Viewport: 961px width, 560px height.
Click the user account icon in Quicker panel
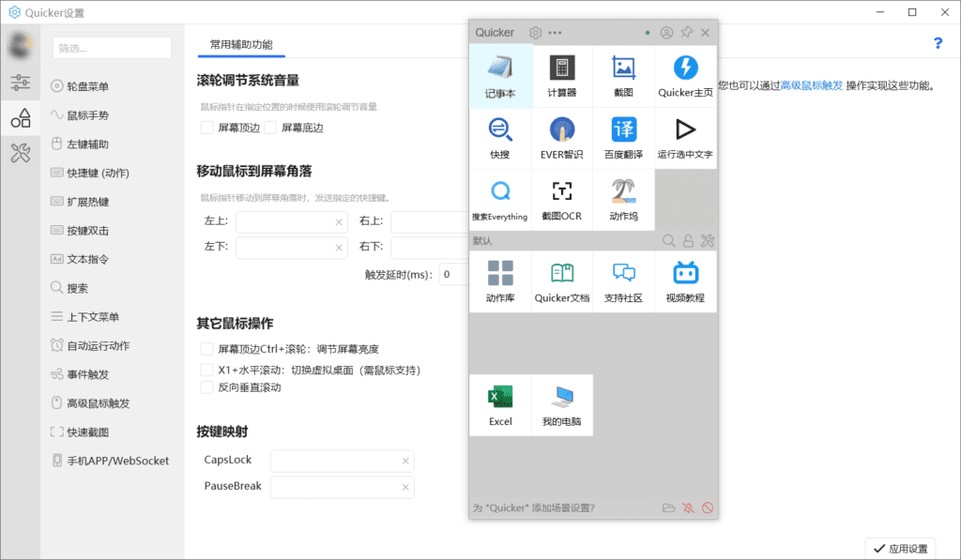[x=666, y=33]
